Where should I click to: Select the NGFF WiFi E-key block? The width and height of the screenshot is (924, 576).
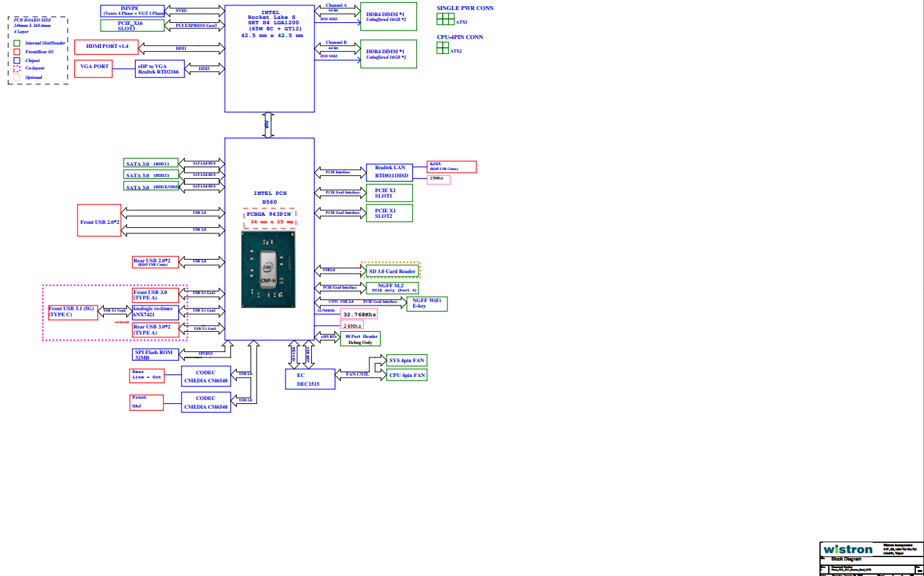pos(428,304)
